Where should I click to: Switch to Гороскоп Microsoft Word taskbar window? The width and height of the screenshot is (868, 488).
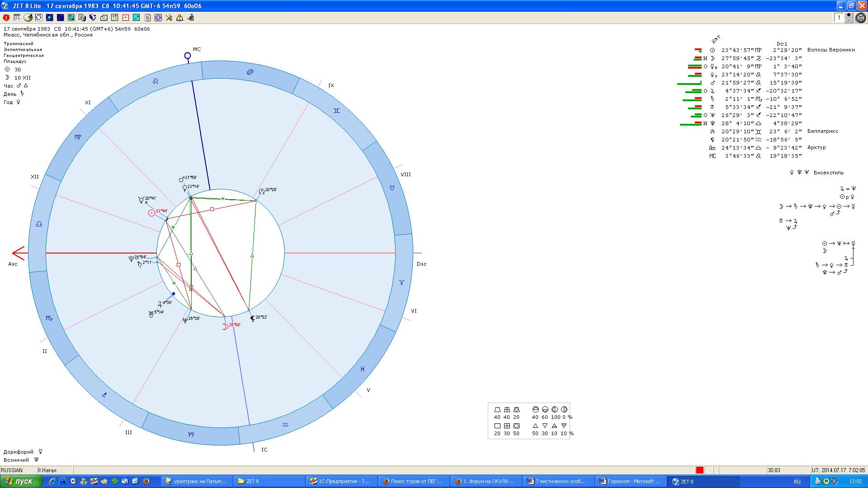630,482
